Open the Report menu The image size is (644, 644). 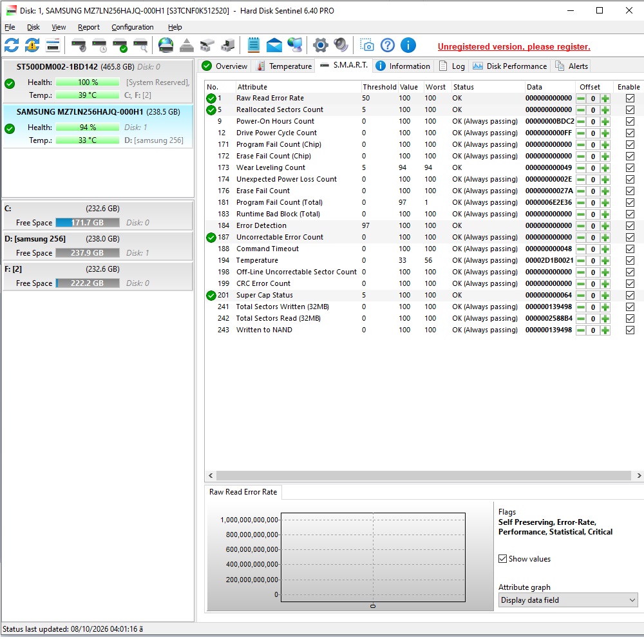(89, 27)
